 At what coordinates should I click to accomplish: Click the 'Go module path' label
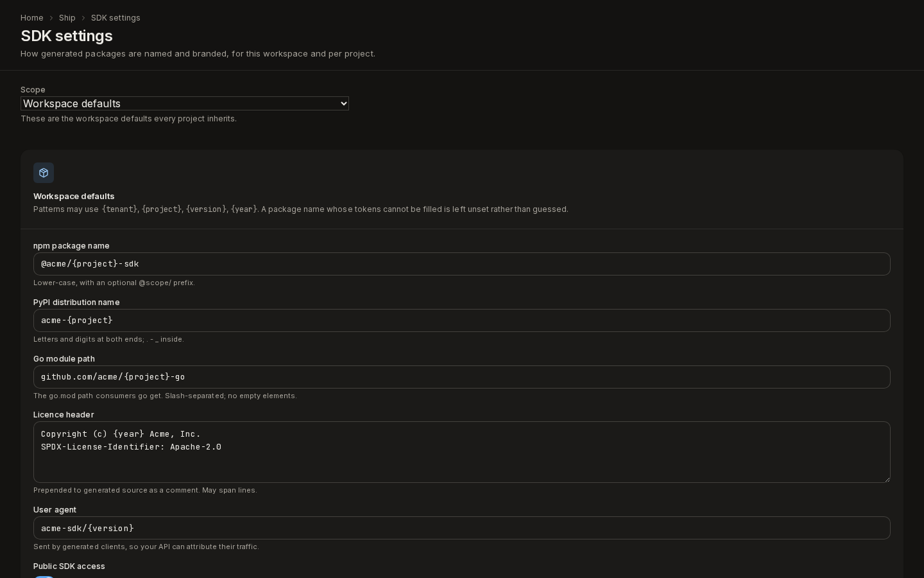(x=64, y=359)
